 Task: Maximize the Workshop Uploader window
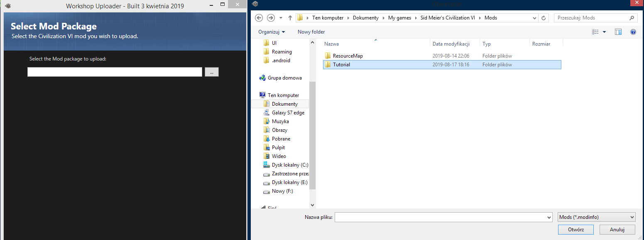click(223, 5)
